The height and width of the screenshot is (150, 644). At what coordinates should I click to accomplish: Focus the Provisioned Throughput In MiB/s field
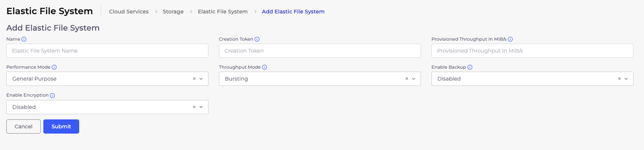pos(532,51)
